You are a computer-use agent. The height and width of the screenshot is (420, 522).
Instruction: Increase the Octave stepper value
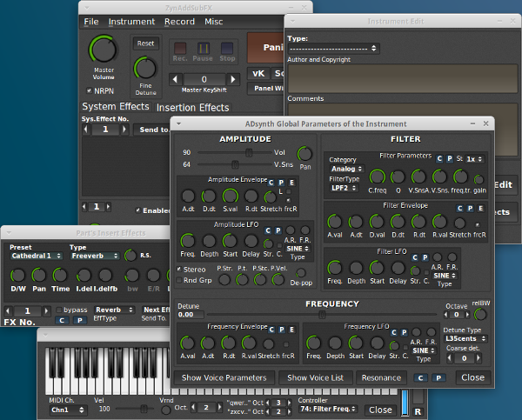tap(468, 315)
